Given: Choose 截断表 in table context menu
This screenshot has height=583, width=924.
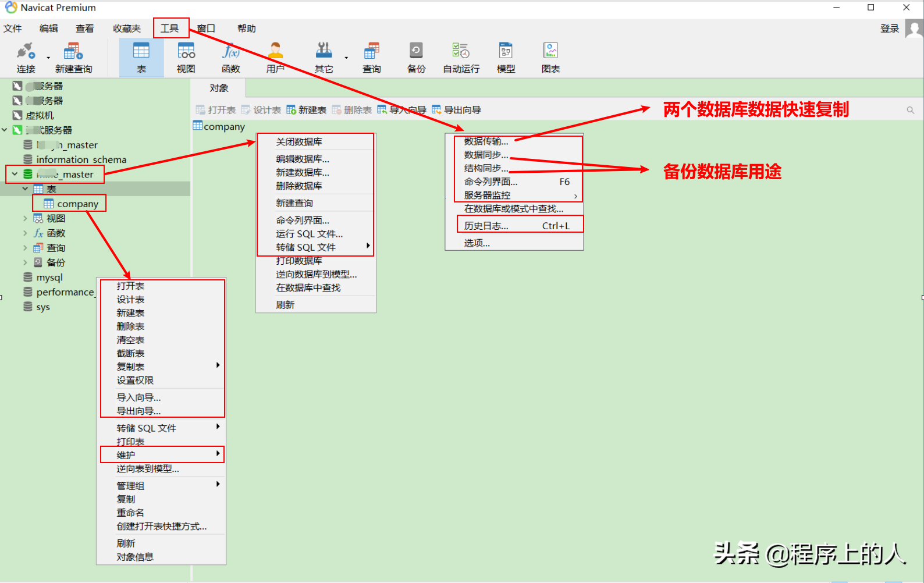Looking at the screenshot, I should coord(161,353).
